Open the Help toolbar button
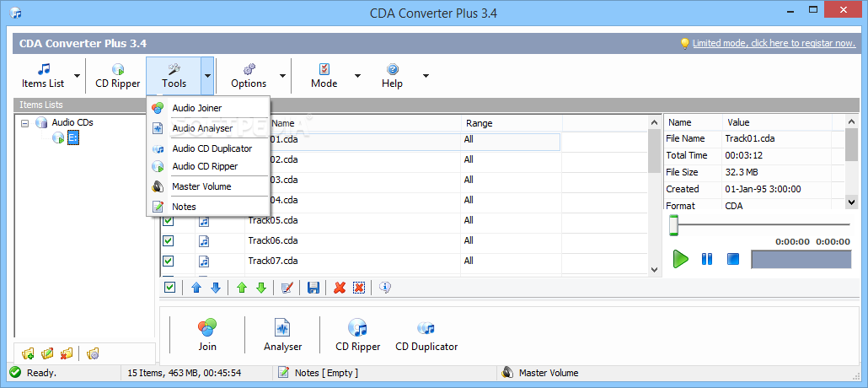 tap(392, 76)
